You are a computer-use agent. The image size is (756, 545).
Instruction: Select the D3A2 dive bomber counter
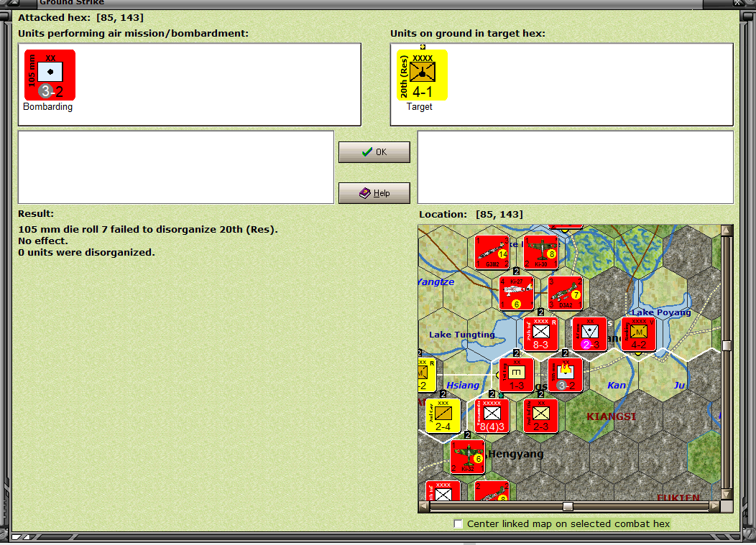pyautogui.click(x=565, y=293)
